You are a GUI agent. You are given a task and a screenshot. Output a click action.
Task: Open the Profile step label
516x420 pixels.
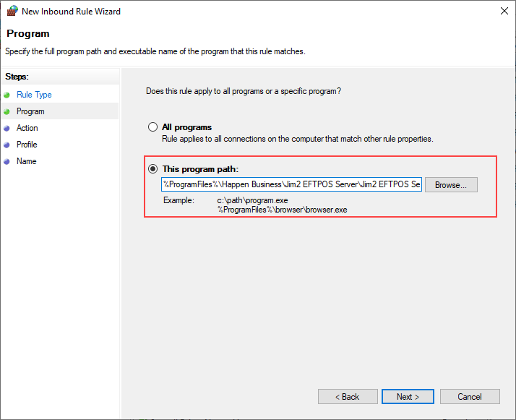click(x=27, y=145)
